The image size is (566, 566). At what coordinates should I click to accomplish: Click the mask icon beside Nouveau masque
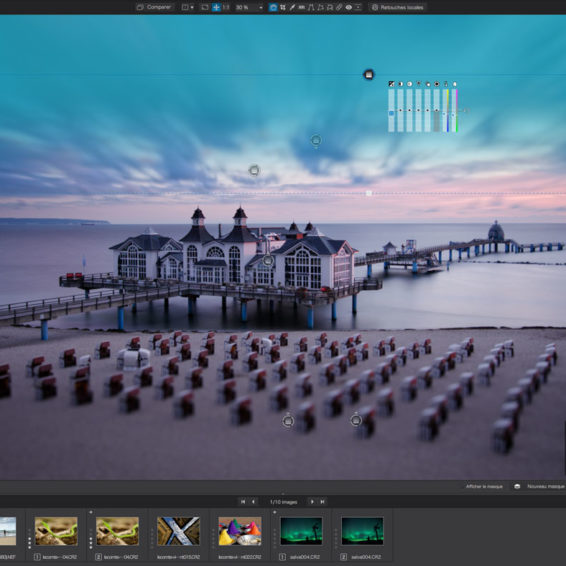(517, 486)
